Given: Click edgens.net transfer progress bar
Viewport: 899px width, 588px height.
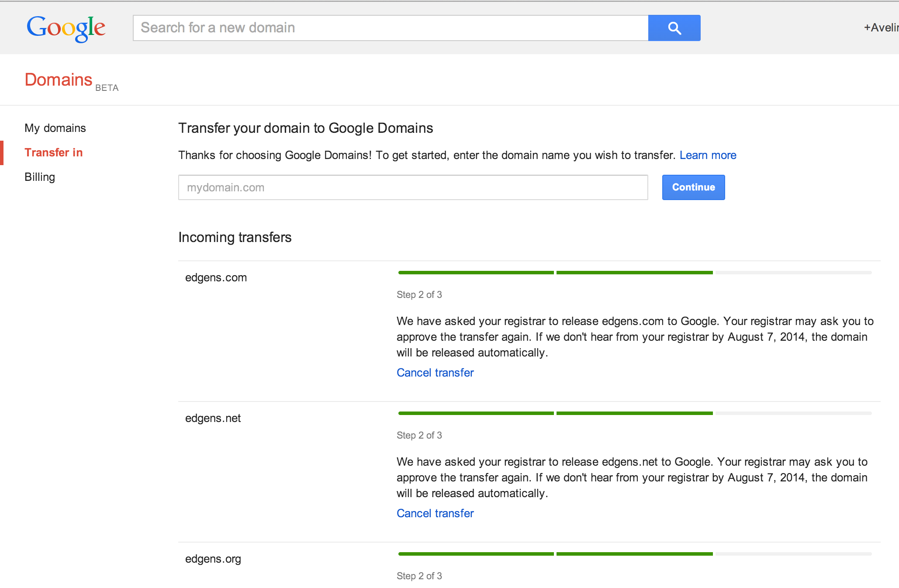Looking at the screenshot, I should point(635,413).
